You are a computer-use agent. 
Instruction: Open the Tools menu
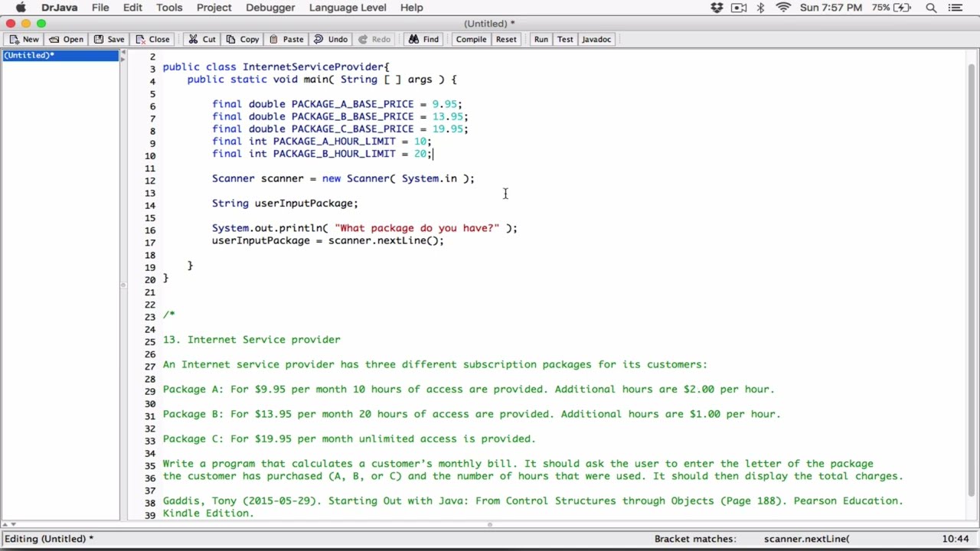(169, 8)
